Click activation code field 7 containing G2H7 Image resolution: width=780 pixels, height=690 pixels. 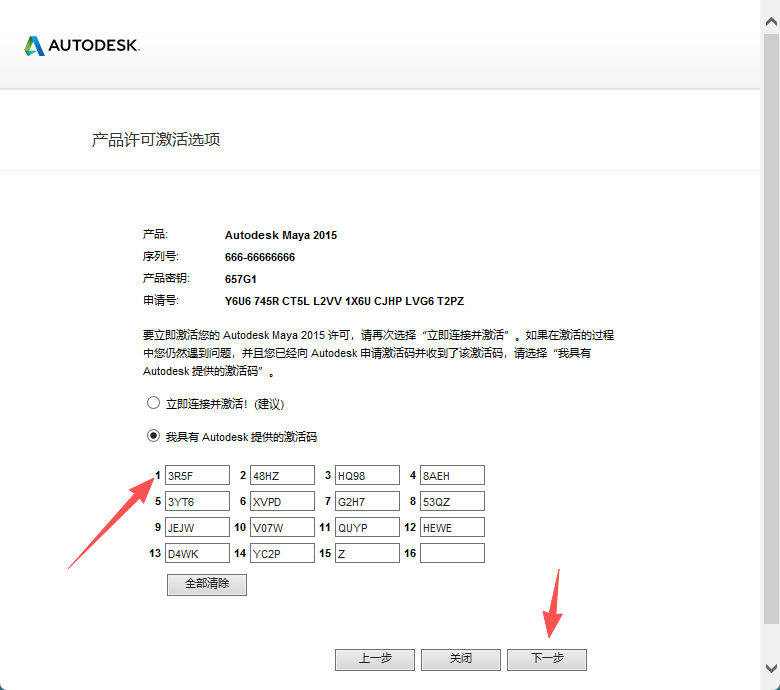click(x=368, y=501)
